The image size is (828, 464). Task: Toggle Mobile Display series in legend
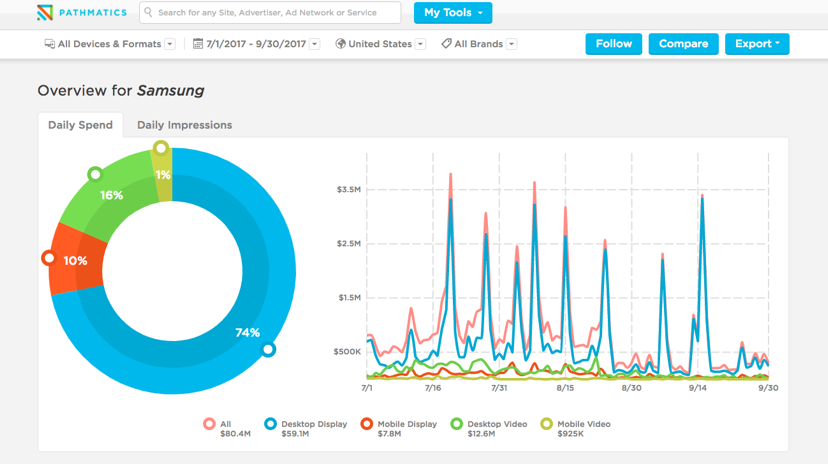pyautogui.click(x=367, y=424)
